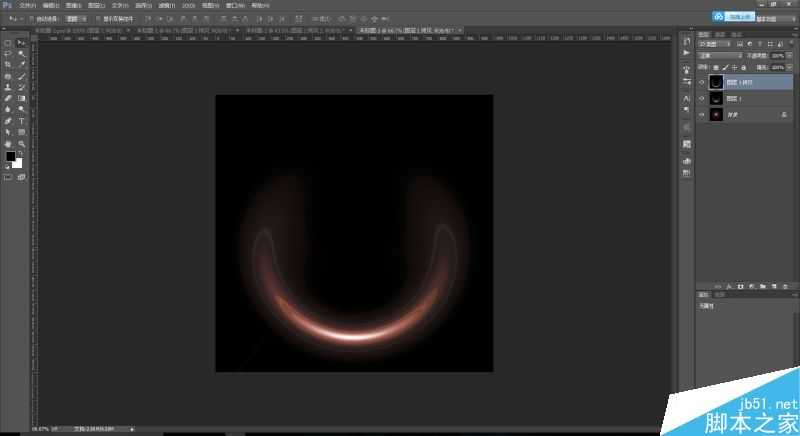Select the Rectangular Marquee tool

8,43
